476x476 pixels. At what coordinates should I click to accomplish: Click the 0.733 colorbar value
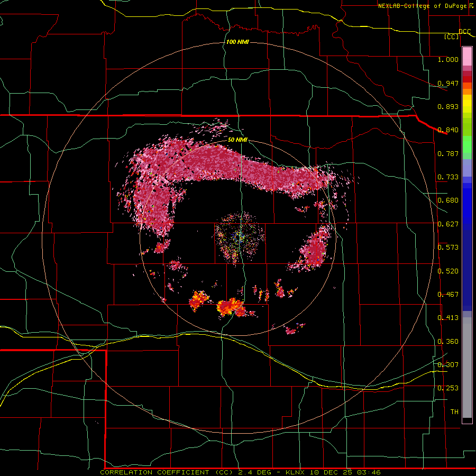[x=448, y=177]
